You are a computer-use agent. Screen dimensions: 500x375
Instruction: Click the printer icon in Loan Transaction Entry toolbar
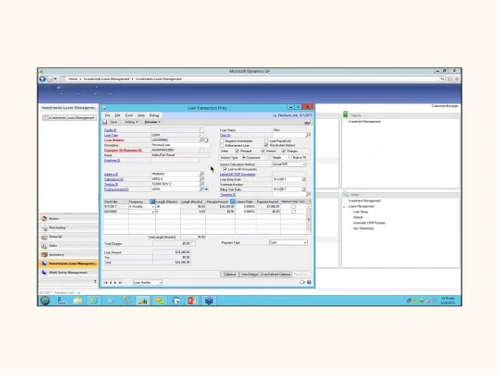[307, 122]
